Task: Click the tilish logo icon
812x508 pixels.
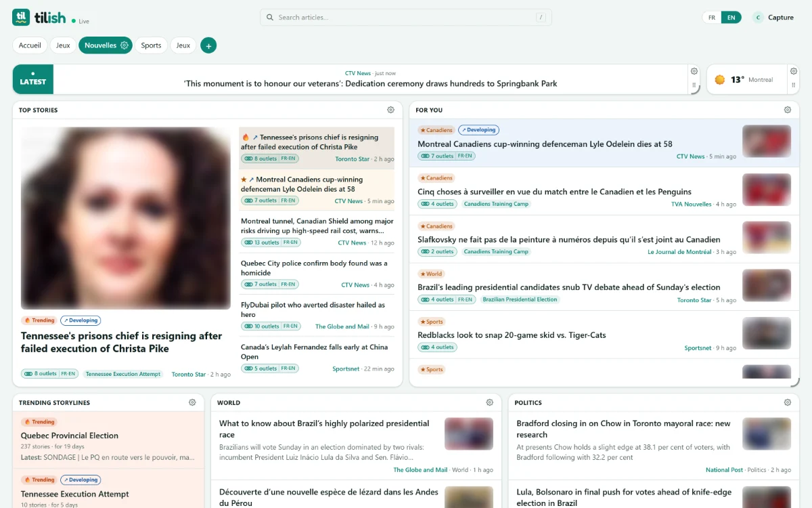Action: coord(21,18)
